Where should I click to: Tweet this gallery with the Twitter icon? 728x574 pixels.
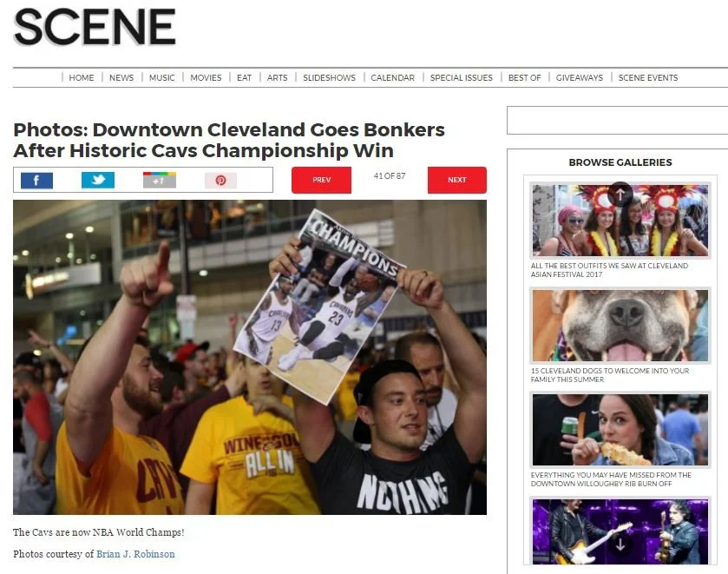click(x=98, y=180)
